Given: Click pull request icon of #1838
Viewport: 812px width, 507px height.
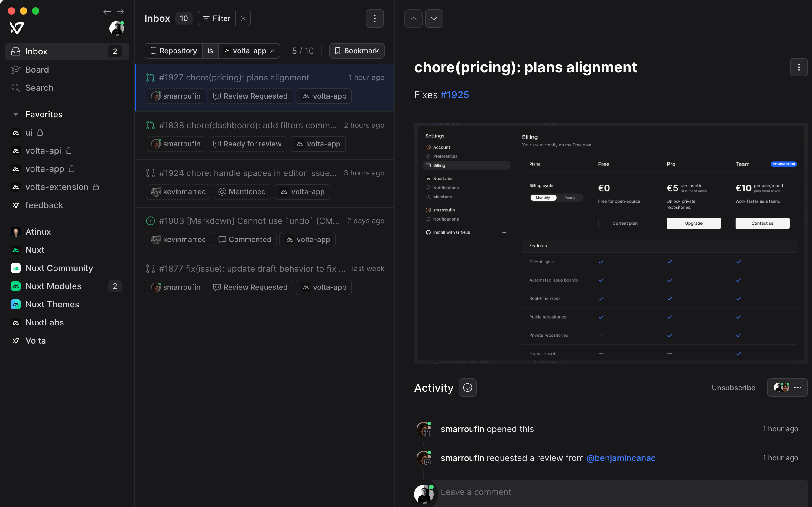Looking at the screenshot, I should [151, 126].
